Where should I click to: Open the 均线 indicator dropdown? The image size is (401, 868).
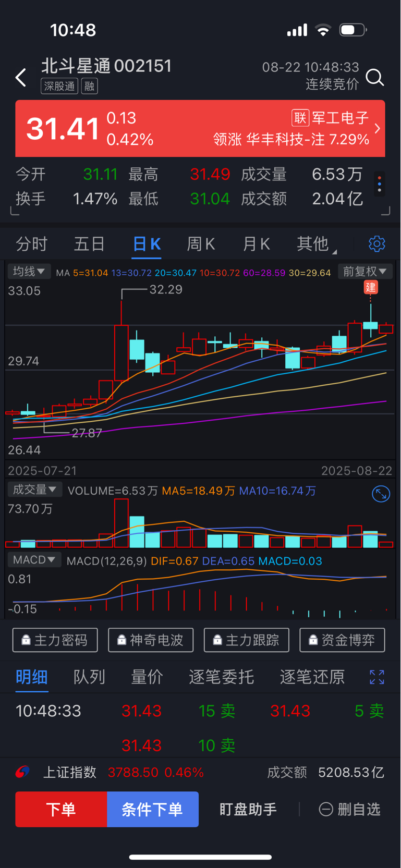[x=29, y=272]
